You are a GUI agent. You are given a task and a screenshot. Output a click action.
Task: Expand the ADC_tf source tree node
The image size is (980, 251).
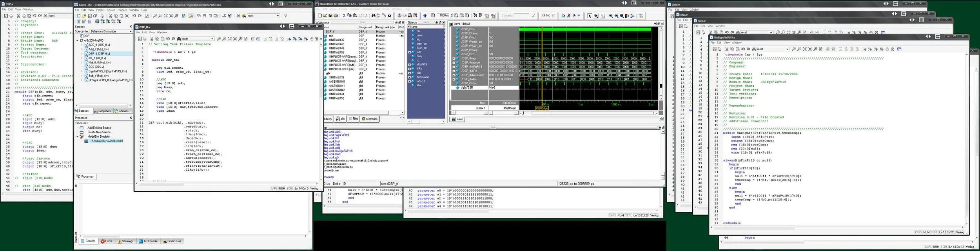[x=82, y=45]
